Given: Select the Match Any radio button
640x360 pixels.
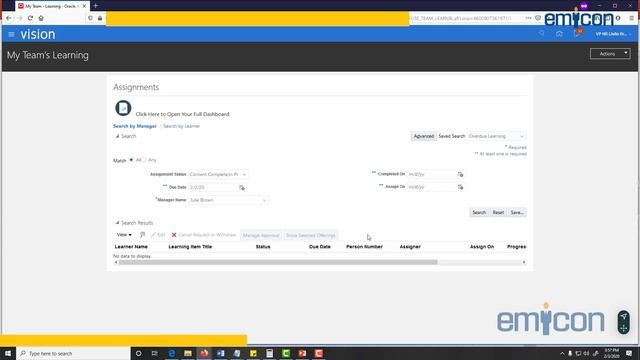Looking at the screenshot, I should [x=144, y=160].
